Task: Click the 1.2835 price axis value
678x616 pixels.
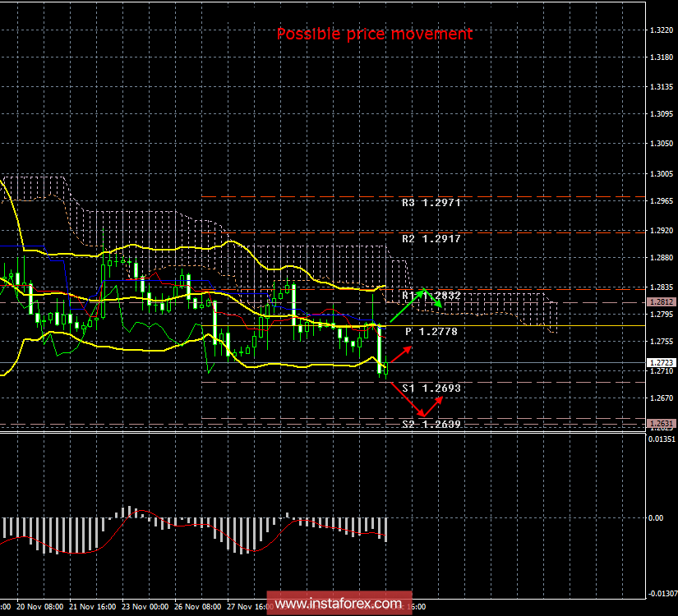Action: point(662,287)
